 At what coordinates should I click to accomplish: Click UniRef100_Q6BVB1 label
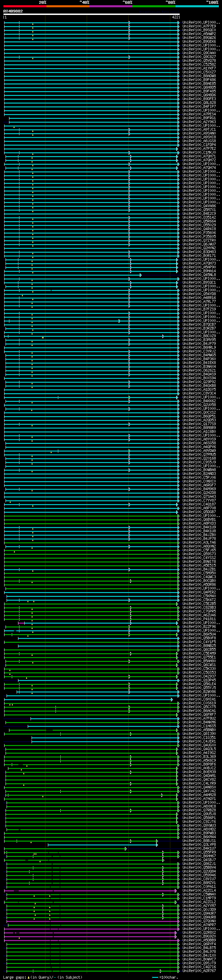pyautogui.click(x=199, y=519)
